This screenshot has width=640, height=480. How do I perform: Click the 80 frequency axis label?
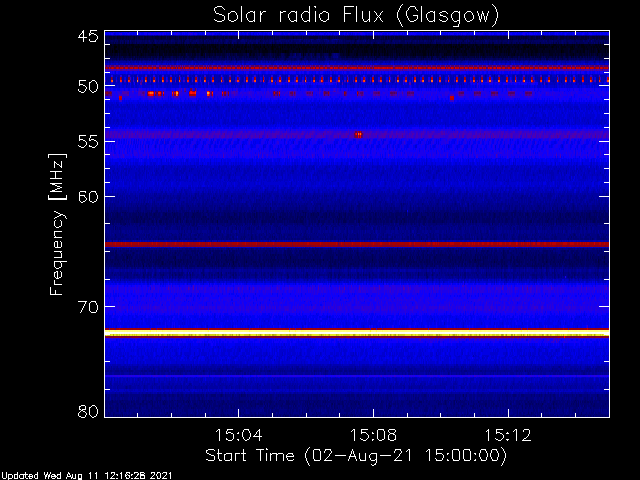[x=88, y=411]
